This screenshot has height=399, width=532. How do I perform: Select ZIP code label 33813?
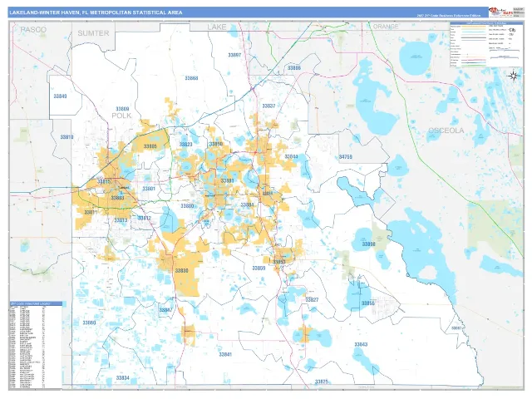[121, 220]
